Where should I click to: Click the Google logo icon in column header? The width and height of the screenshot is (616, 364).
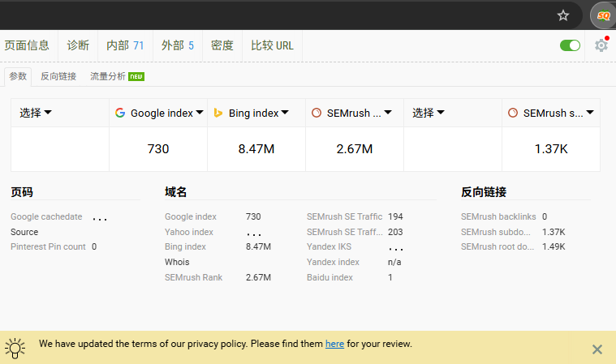(x=120, y=113)
